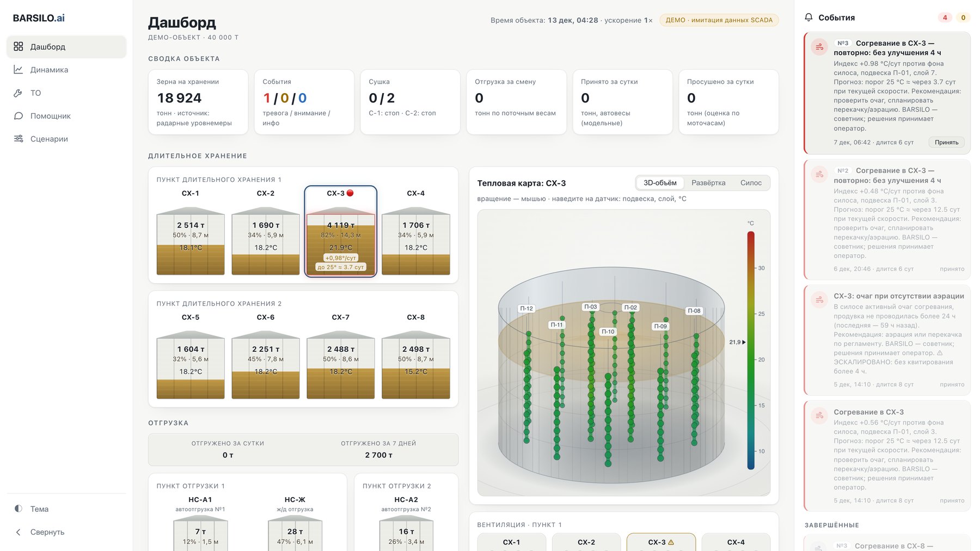Select silo СХ-6 card

coord(266,356)
